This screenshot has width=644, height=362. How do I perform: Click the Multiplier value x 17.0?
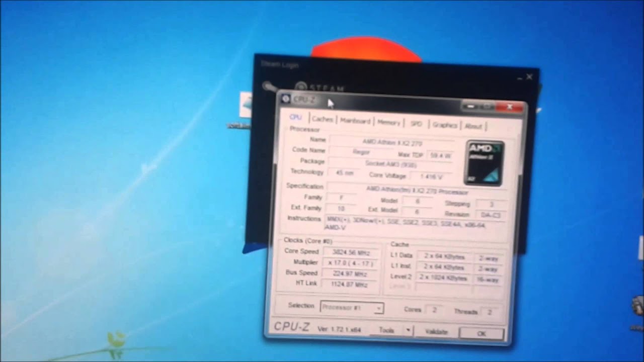(350, 263)
